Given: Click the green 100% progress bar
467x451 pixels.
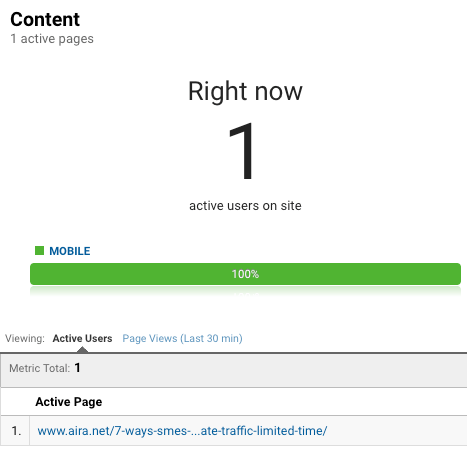Looking at the screenshot, I should click(x=245, y=274).
